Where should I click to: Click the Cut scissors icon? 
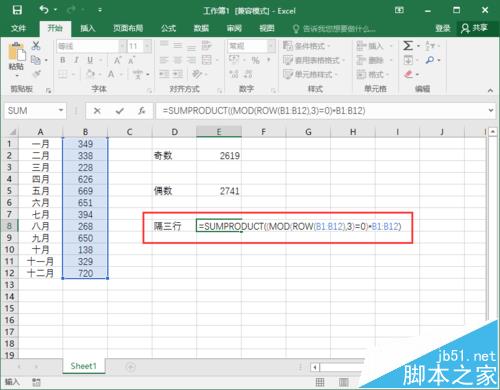[36, 46]
